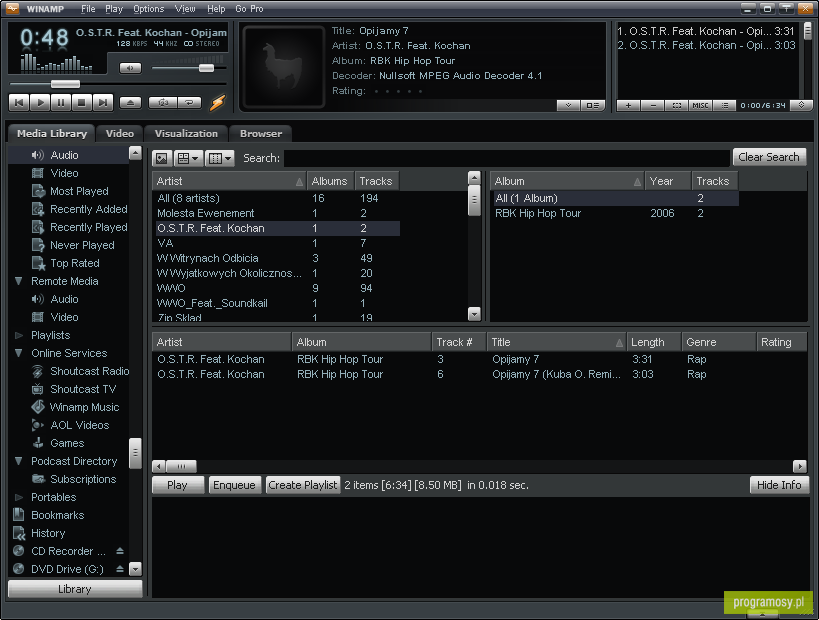Start playback with the player's play transport button
The width and height of the screenshot is (819, 620).
click(40, 102)
